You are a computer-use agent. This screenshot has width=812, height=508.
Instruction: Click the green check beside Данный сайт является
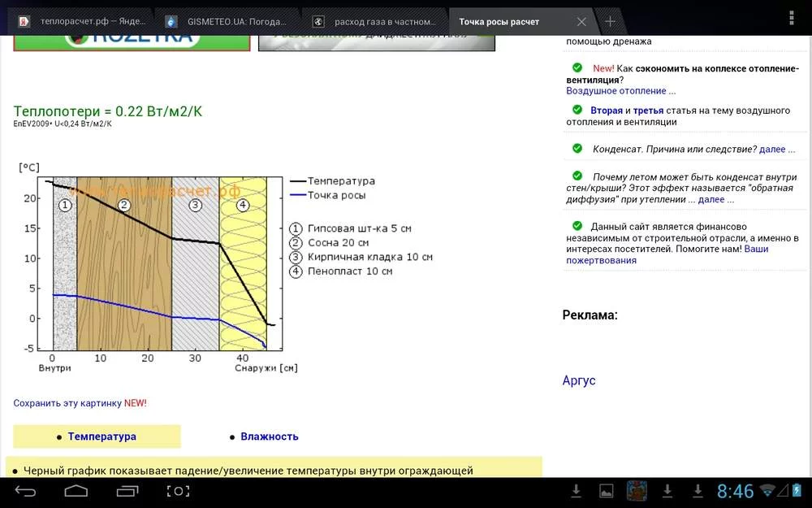577,225
